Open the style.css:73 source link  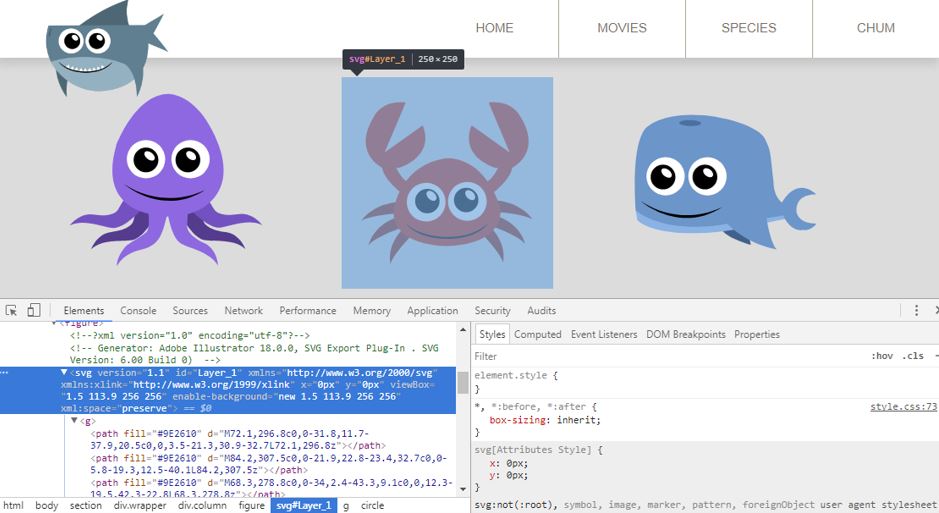click(902, 407)
